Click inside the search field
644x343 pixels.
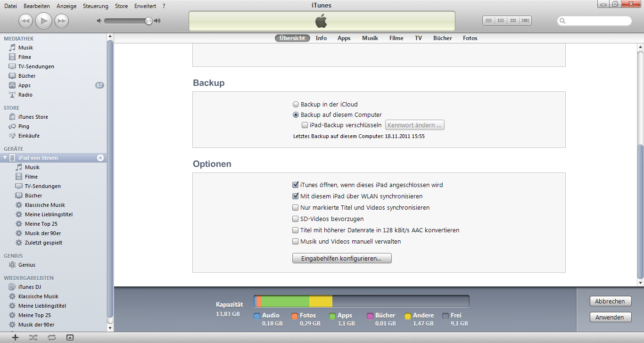594,21
